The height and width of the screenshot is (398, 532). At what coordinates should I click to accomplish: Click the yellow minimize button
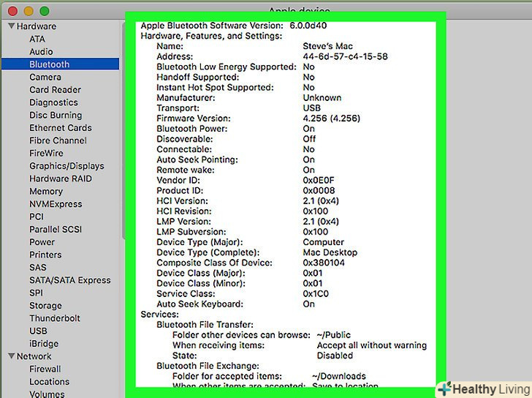coord(28,11)
